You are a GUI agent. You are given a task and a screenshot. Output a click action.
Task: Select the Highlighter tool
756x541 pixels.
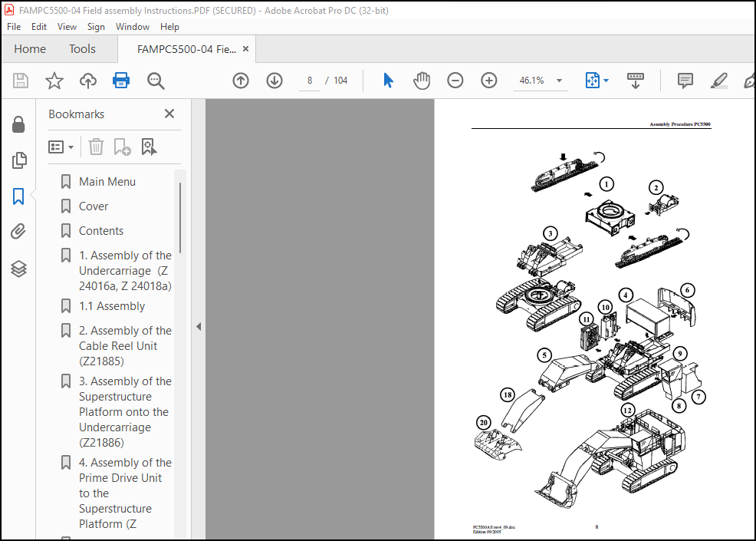tap(718, 80)
